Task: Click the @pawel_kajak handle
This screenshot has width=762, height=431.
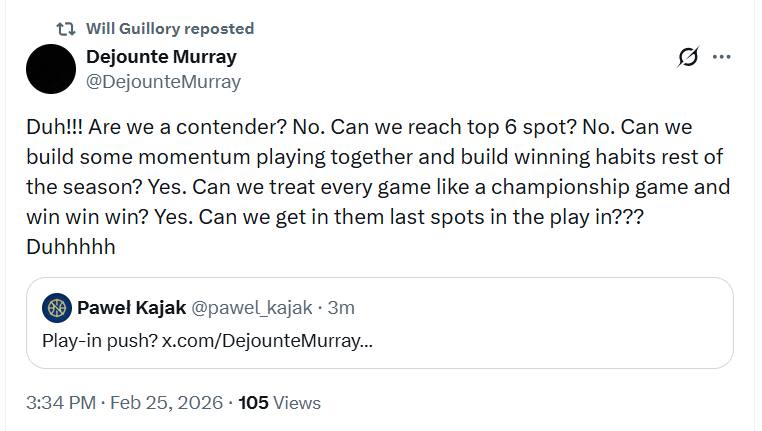Action: (244, 307)
